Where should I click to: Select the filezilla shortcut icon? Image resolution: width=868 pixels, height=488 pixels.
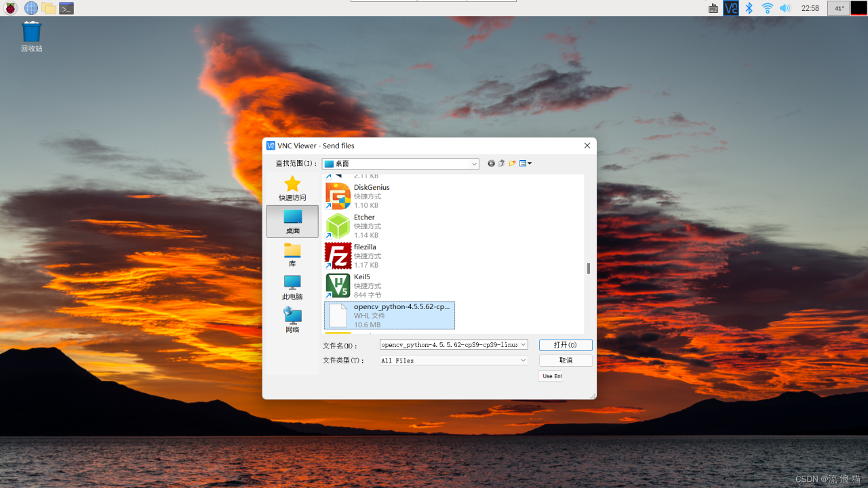[x=338, y=256]
